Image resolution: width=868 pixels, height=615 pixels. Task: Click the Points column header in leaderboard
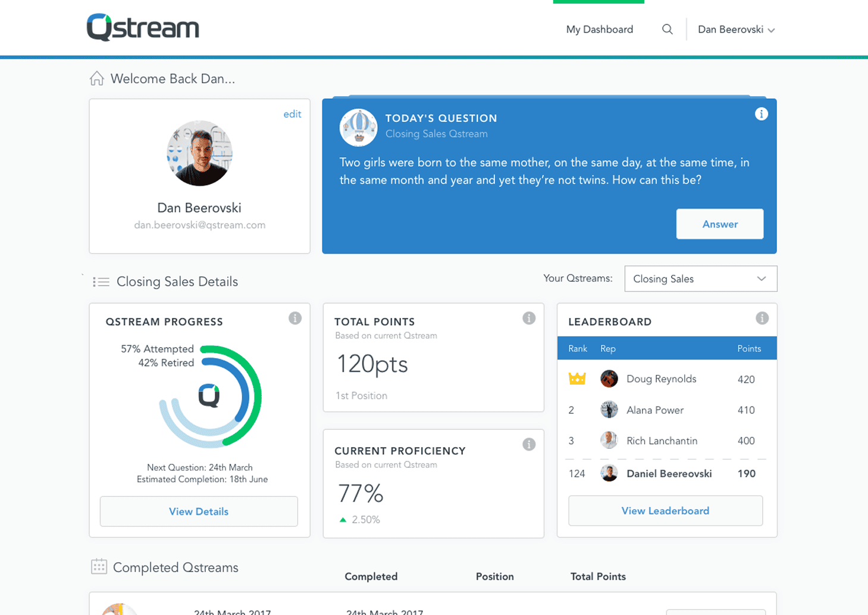click(749, 349)
